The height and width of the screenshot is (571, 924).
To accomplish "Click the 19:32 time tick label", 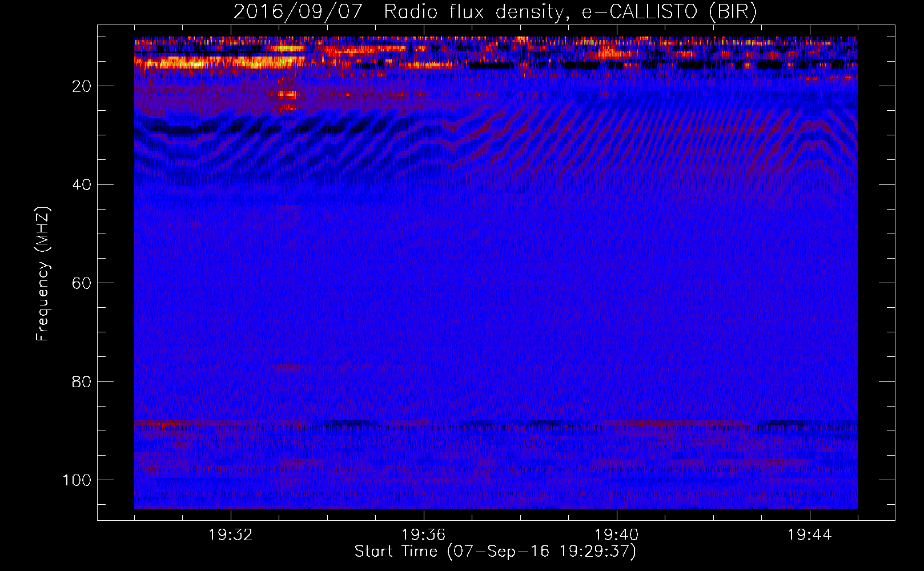I will [x=231, y=535].
